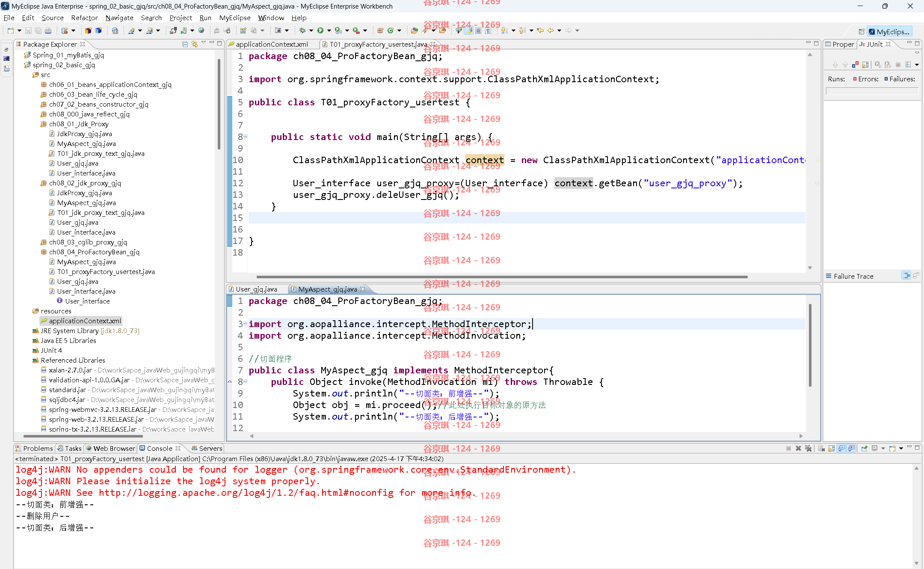Toggle Scroll Lock in Console toolbar
The image size is (924, 569).
pyautogui.click(x=831, y=448)
